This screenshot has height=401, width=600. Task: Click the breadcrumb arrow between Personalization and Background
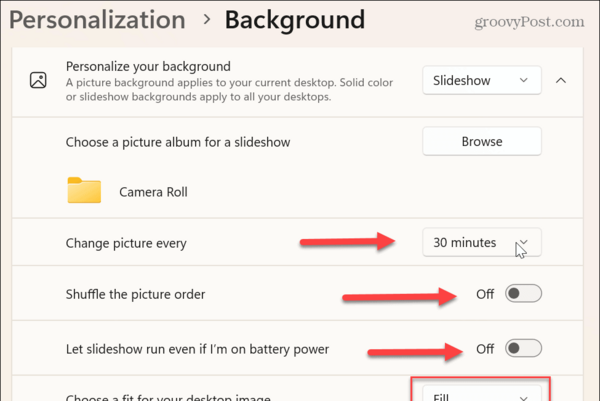click(207, 20)
